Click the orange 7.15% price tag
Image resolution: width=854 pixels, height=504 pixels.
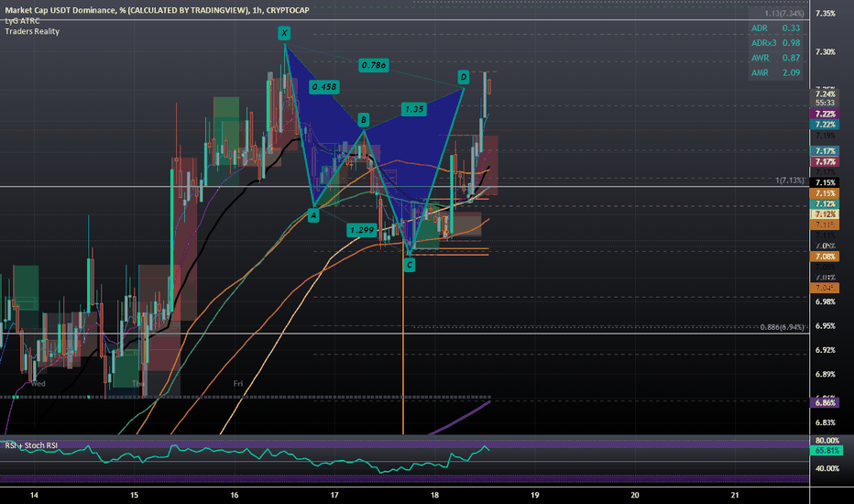pyautogui.click(x=825, y=193)
